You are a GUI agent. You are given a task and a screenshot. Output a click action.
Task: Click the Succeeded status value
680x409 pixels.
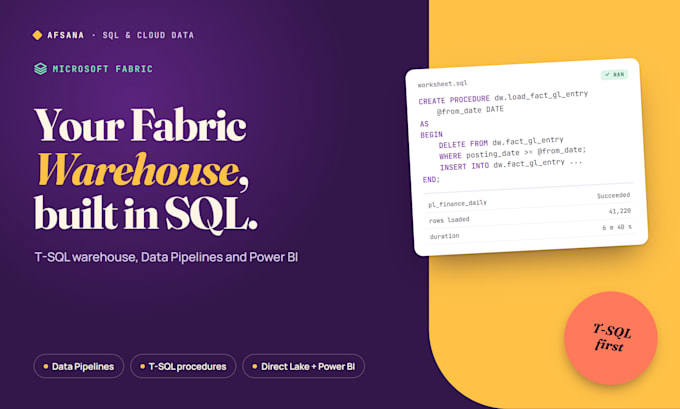[x=613, y=196]
